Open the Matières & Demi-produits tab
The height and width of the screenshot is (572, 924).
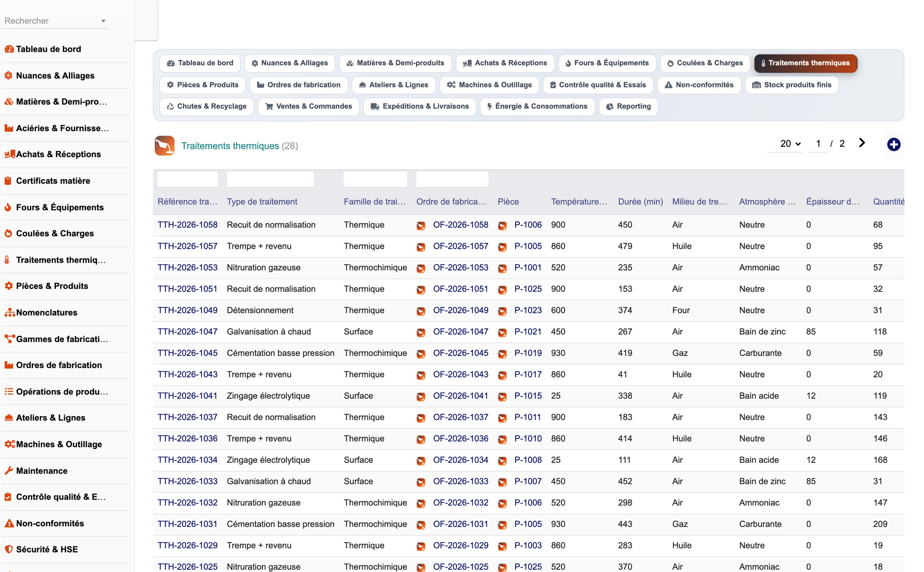[396, 63]
